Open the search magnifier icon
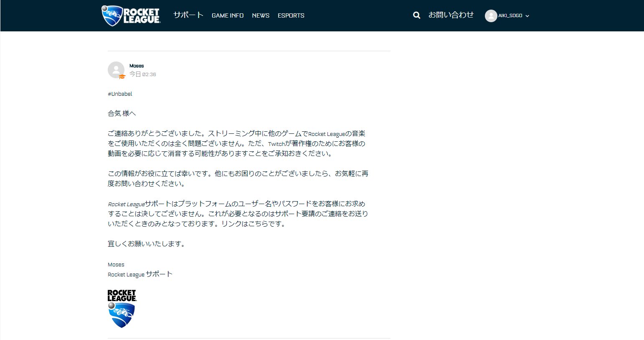Viewport: 644px width, 340px height. tap(416, 15)
